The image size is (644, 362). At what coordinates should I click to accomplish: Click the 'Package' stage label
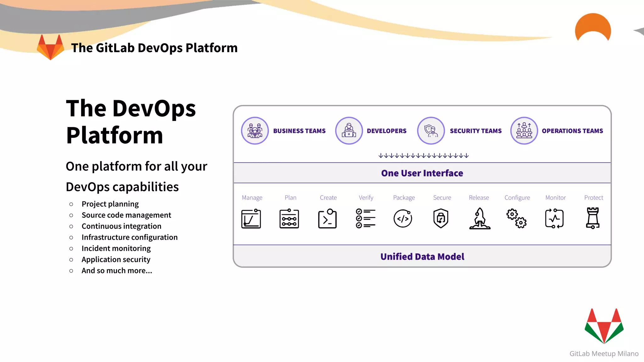click(x=404, y=198)
